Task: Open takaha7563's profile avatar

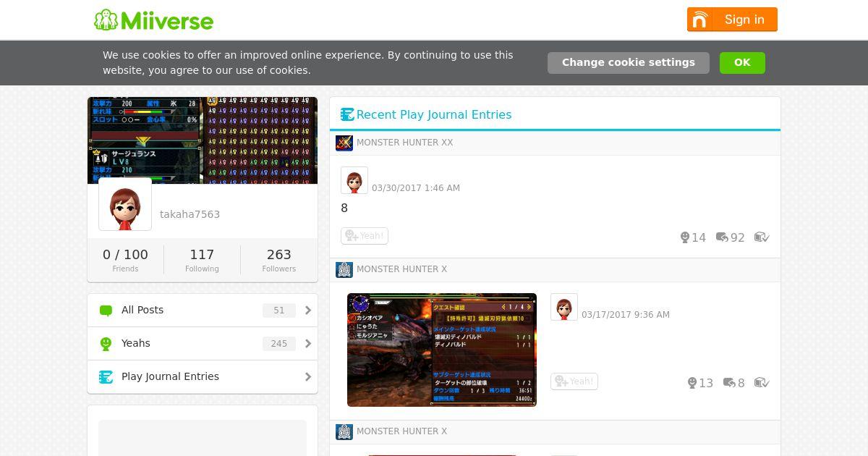Action: 125,204
